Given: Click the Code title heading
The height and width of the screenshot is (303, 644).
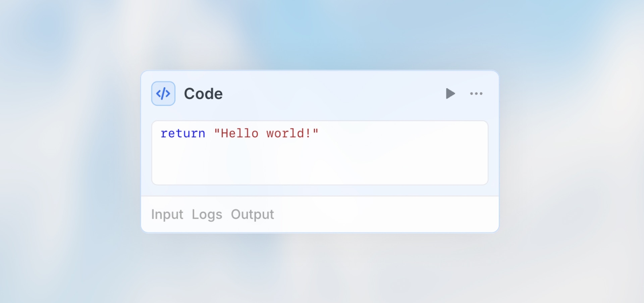Looking at the screenshot, I should pyautogui.click(x=203, y=94).
